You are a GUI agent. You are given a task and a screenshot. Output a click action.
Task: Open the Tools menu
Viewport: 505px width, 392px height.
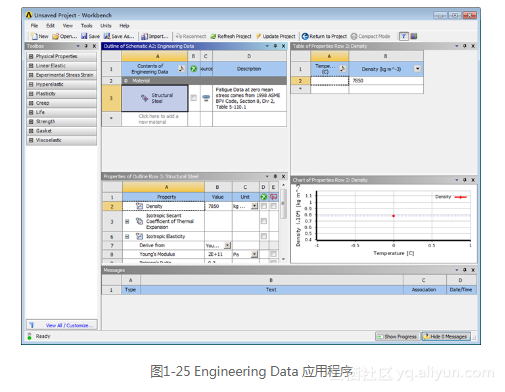click(x=86, y=26)
